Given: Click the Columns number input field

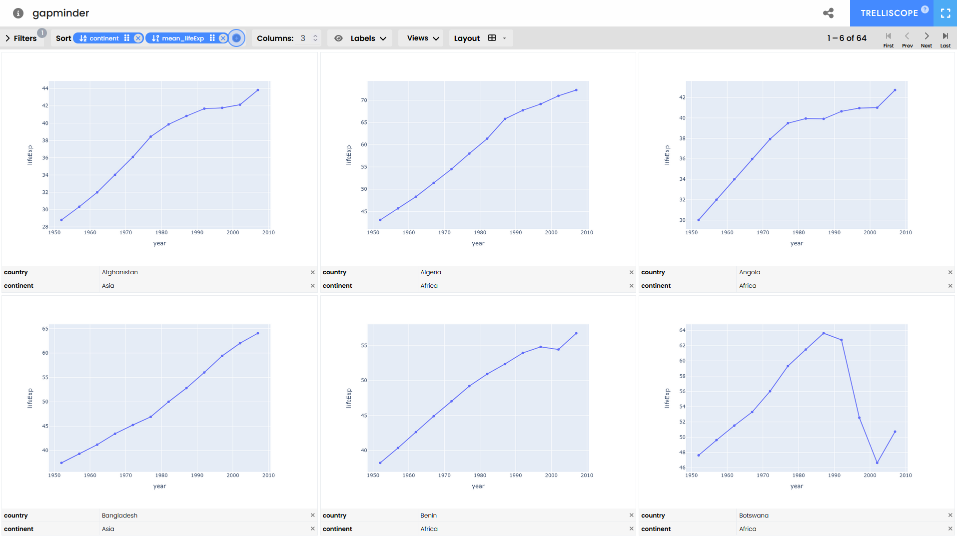Looking at the screenshot, I should pyautogui.click(x=304, y=38).
